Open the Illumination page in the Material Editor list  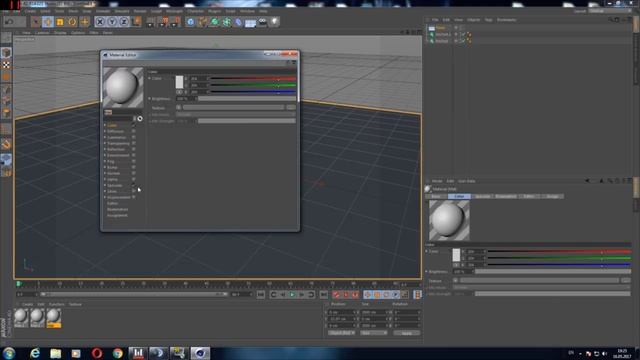tap(118, 209)
